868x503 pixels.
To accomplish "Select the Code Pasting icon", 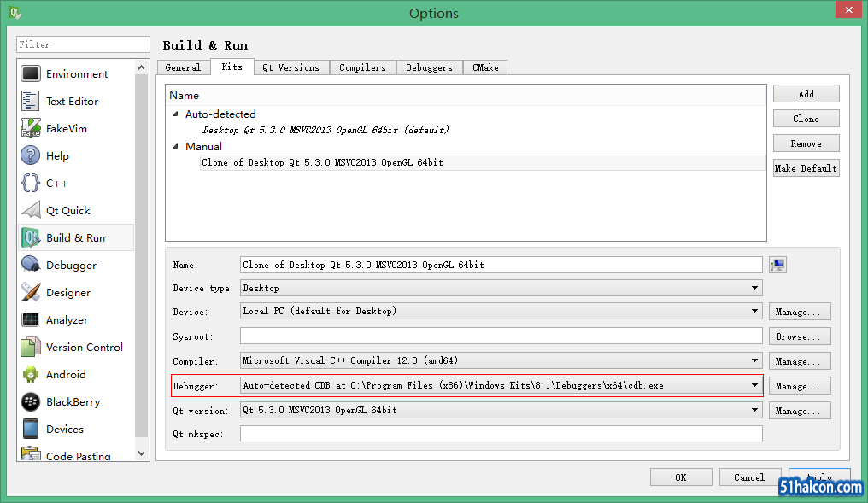I will (x=31, y=453).
